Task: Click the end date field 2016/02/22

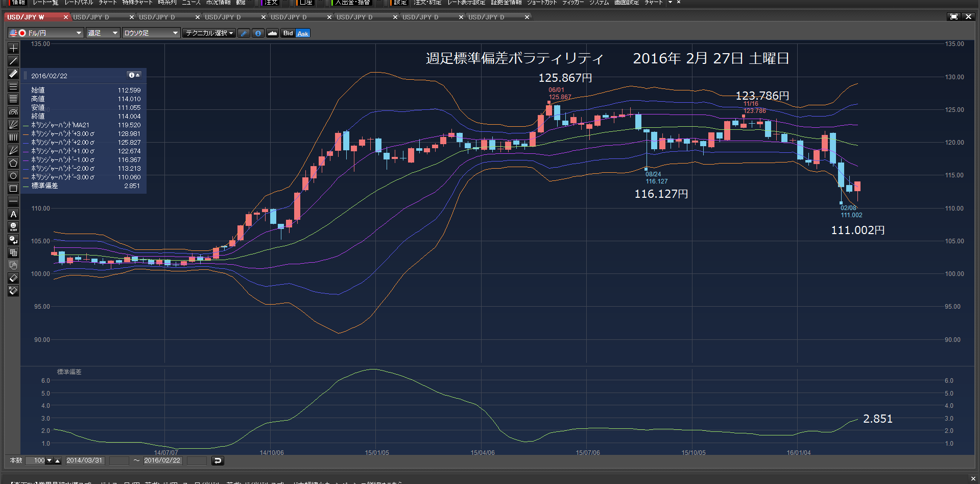Action: pyautogui.click(x=162, y=461)
